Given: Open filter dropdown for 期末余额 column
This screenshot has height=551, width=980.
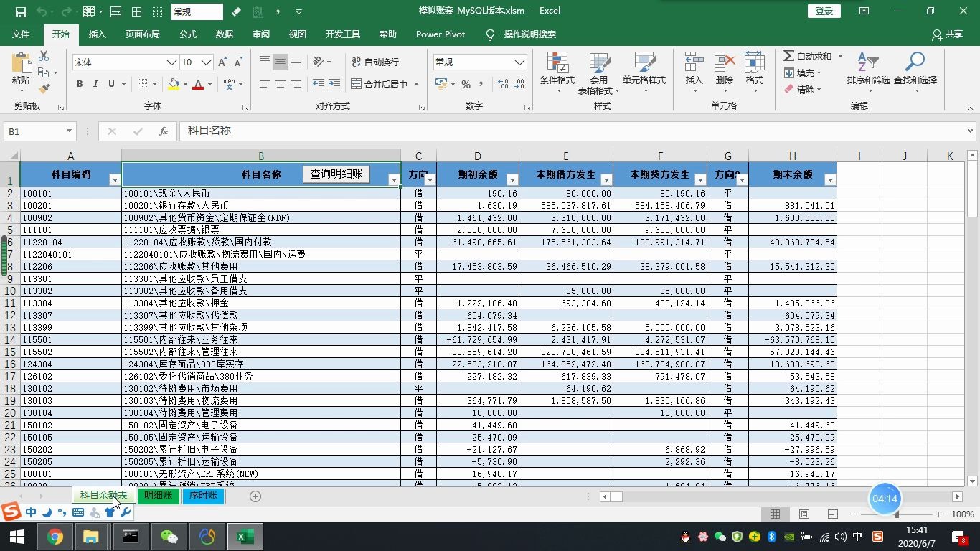Looking at the screenshot, I should pyautogui.click(x=830, y=180).
